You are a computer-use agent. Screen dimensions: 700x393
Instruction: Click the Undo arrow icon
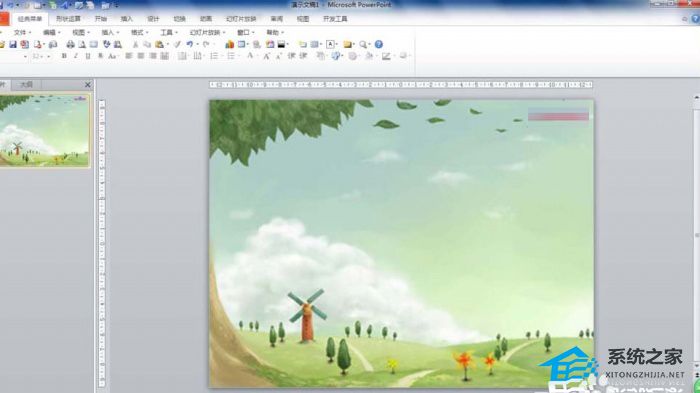(190, 44)
